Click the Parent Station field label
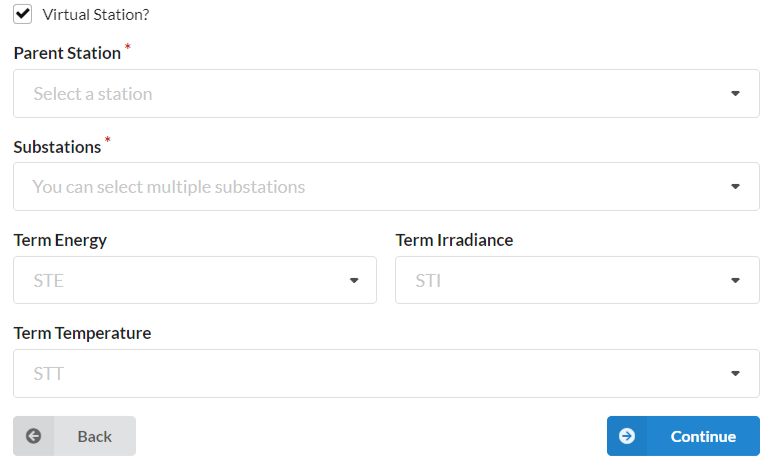 pos(67,53)
